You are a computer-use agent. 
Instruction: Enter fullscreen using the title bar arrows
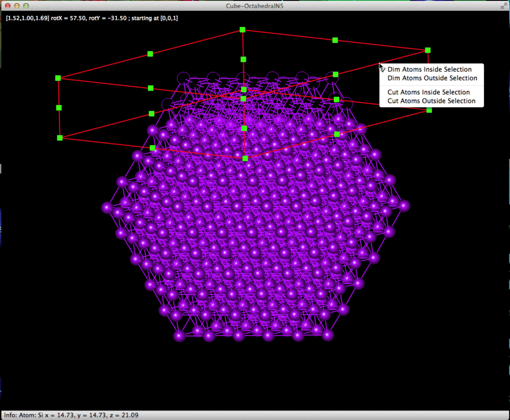coord(504,6)
